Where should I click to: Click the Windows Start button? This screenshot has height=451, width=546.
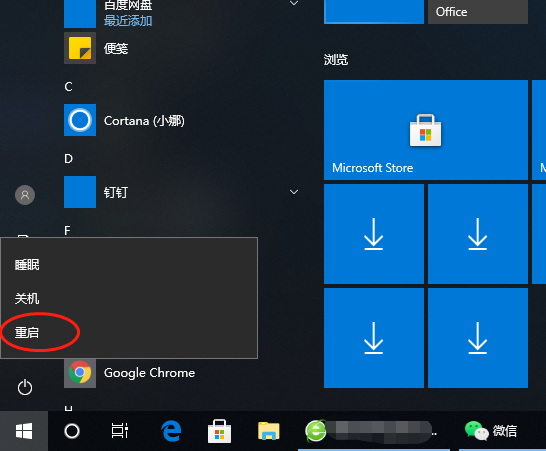[24, 431]
